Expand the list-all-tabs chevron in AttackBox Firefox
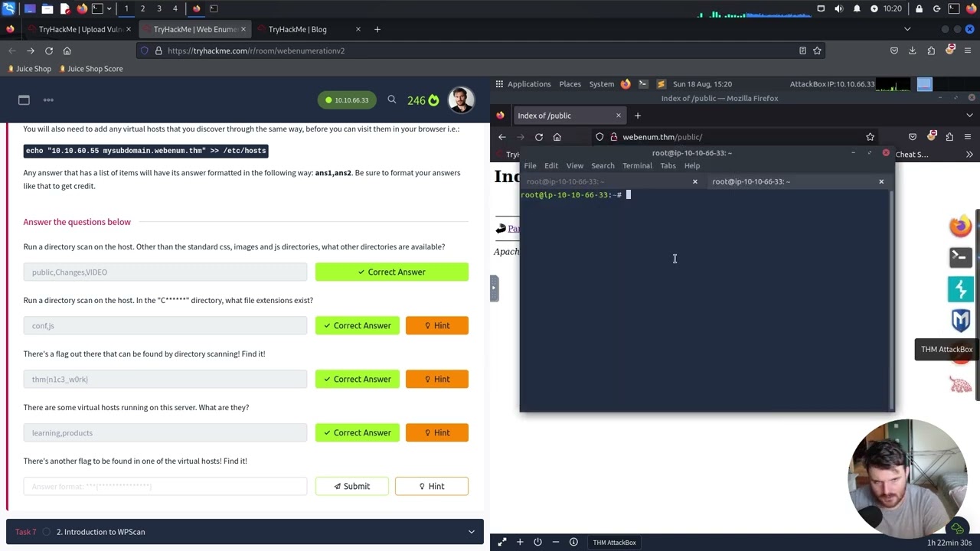Viewport: 980px width, 551px height. click(x=969, y=116)
